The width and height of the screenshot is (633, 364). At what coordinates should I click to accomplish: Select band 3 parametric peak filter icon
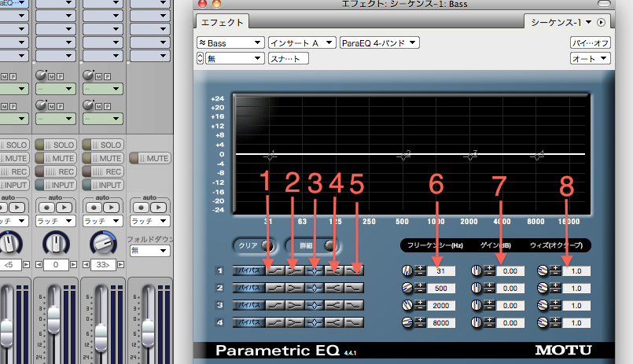(315, 306)
